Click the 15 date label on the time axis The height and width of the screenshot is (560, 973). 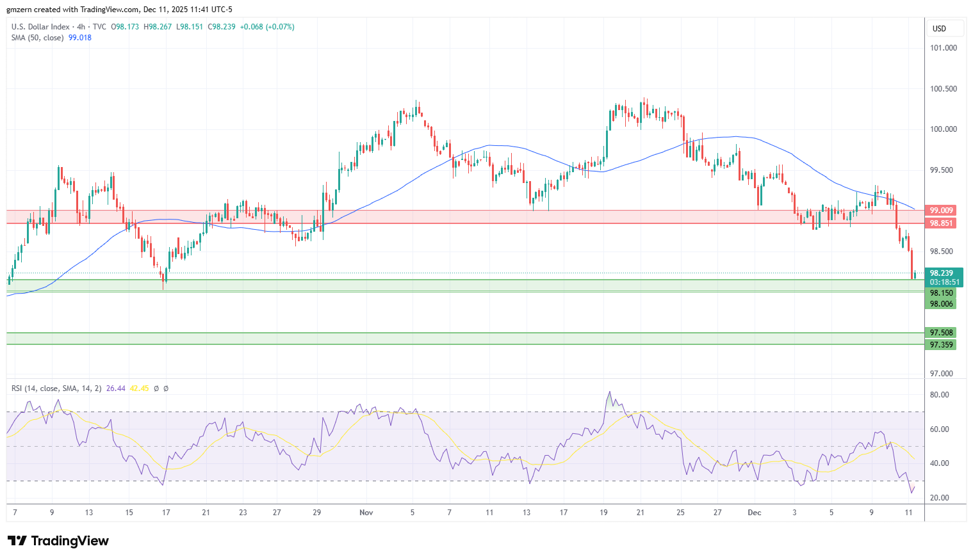point(129,513)
